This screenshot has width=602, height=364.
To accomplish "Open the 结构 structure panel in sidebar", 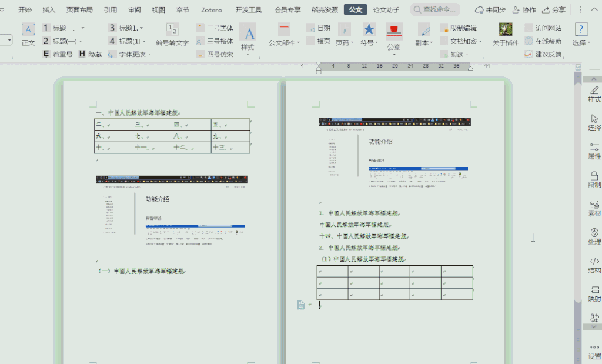I will tap(594, 266).
